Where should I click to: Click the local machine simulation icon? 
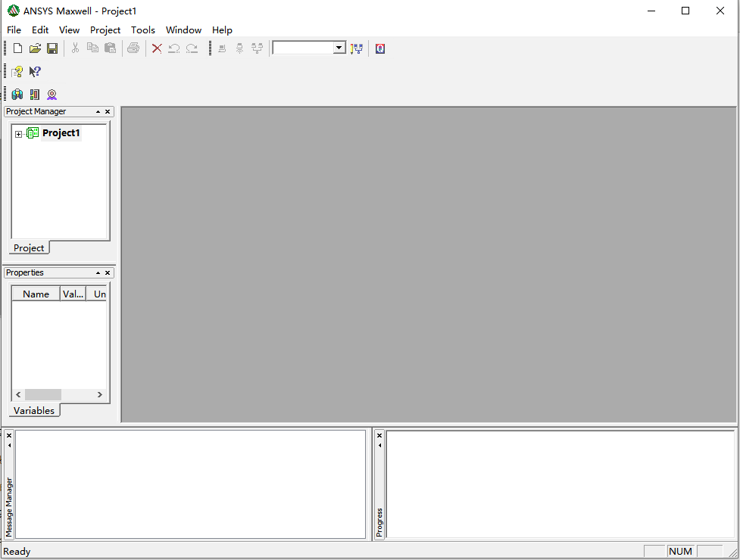tap(222, 48)
